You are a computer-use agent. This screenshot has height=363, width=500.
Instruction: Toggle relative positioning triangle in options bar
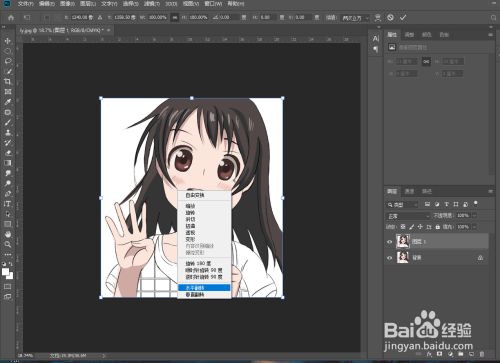(100, 17)
